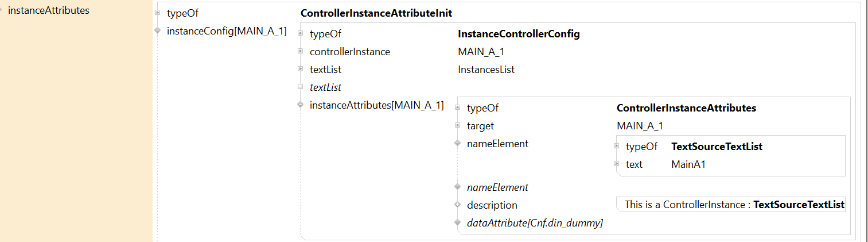Click the MAIN_A_1 target value
This screenshot has height=242, width=868.
click(640, 126)
